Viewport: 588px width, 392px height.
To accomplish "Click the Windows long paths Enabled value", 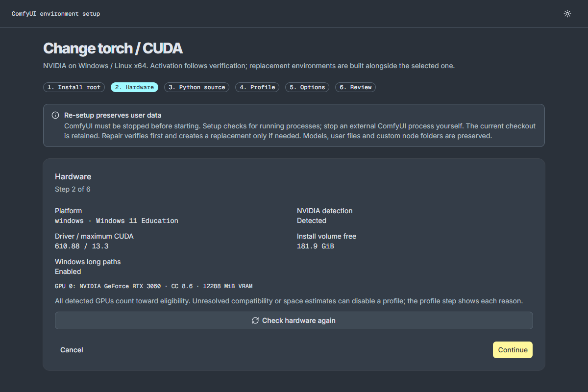I will point(68,271).
